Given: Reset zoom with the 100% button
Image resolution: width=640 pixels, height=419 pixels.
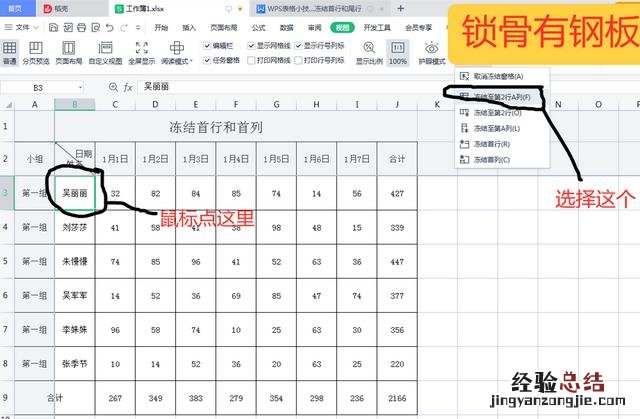Looking at the screenshot, I should tap(398, 53).
